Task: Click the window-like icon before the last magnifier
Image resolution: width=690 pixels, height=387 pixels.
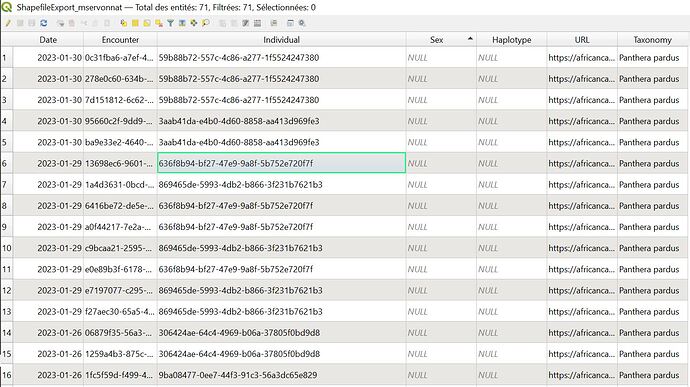Action: [290, 23]
